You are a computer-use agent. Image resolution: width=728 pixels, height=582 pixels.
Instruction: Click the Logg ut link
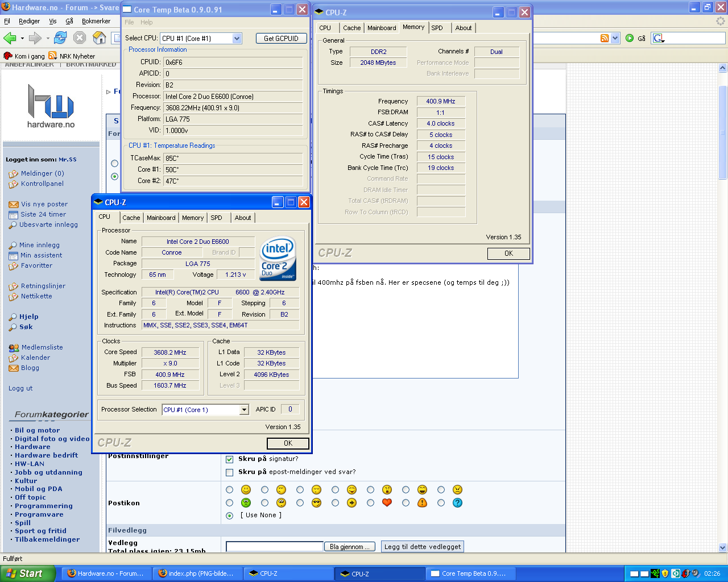pos(20,388)
